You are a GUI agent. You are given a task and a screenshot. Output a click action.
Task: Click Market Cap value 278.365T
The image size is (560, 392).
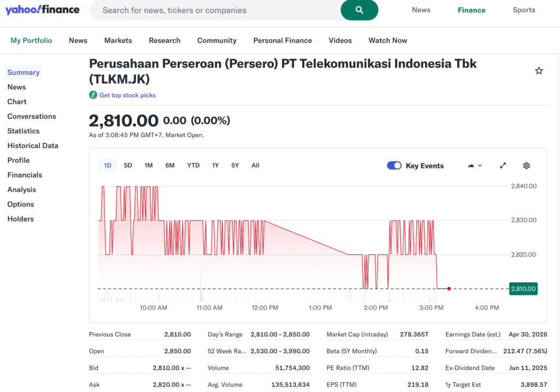click(415, 334)
